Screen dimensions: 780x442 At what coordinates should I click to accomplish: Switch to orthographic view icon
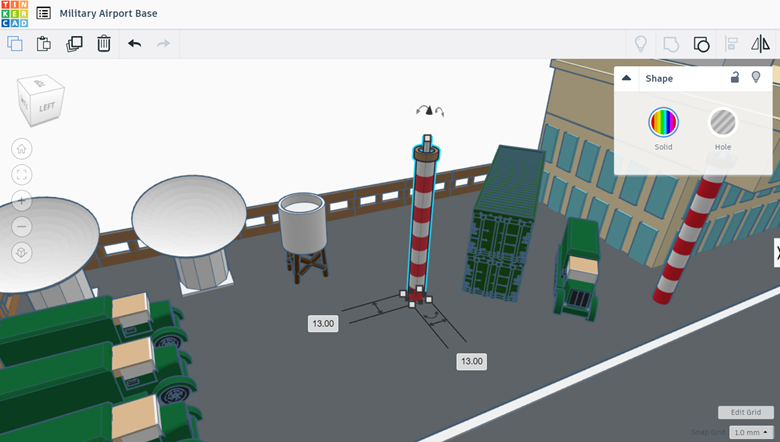tap(21, 253)
